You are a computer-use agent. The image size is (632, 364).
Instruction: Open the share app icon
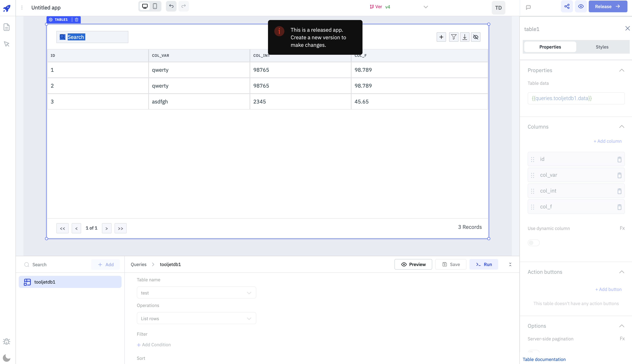point(567,6)
